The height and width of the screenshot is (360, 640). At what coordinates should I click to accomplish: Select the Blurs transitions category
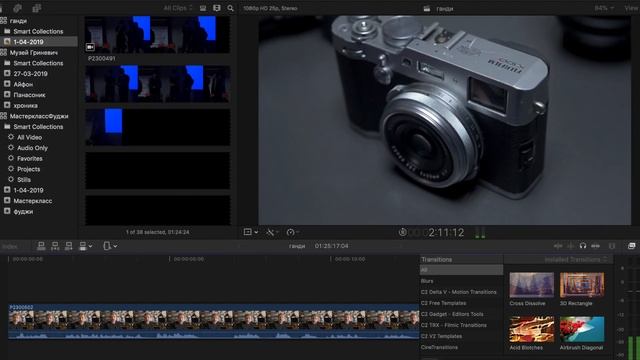[x=427, y=281]
